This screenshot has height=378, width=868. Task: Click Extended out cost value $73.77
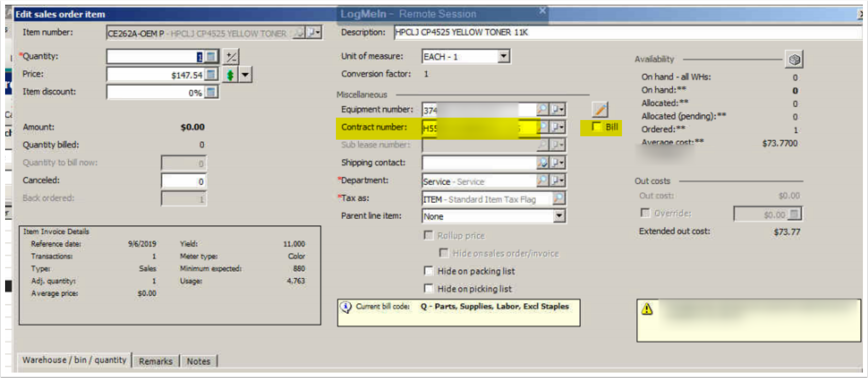(x=787, y=232)
